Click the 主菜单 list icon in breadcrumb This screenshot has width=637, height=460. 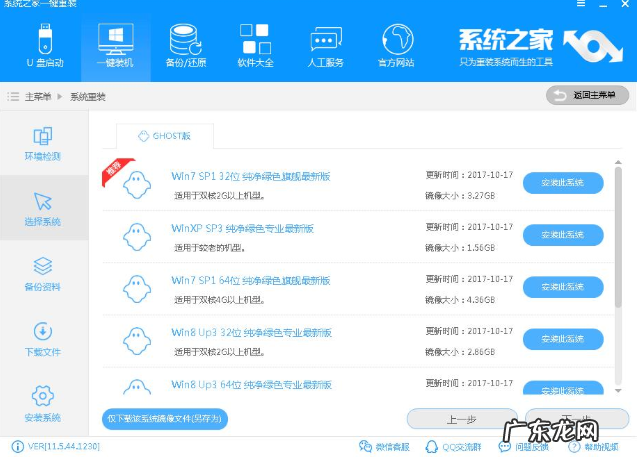[x=13, y=96]
